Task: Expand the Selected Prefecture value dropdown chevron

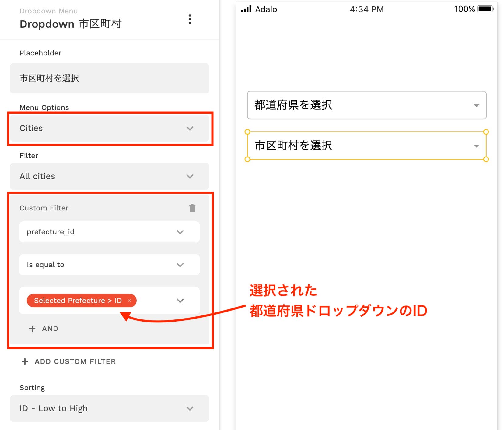Action: [x=180, y=301]
